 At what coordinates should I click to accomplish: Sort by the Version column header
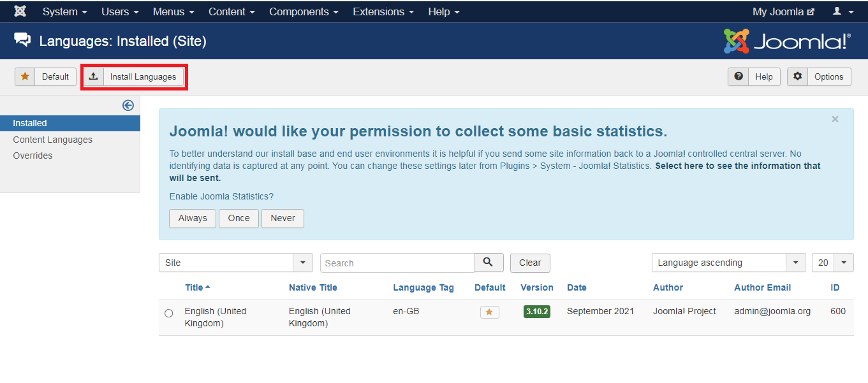[537, 287]
